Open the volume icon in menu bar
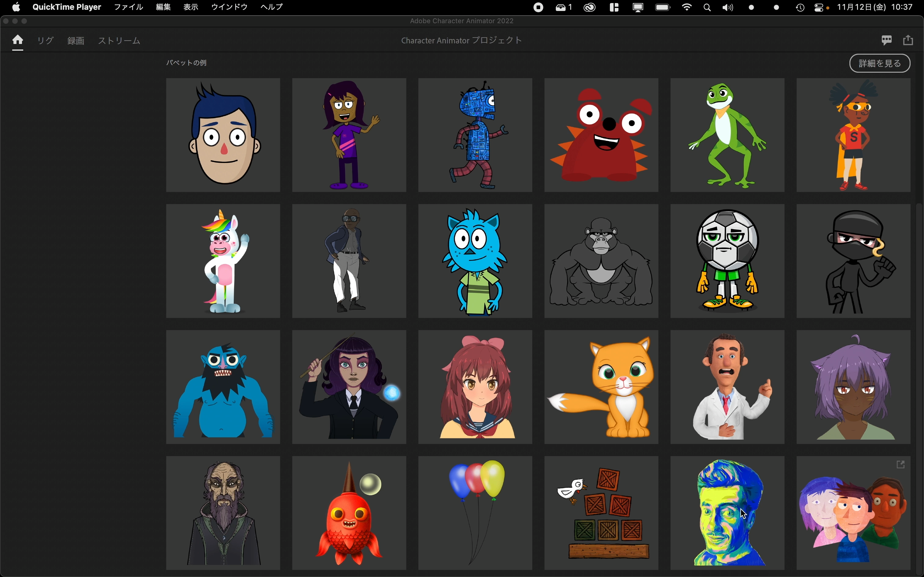Viewport: 924px width, 577px height. point(728,7)
